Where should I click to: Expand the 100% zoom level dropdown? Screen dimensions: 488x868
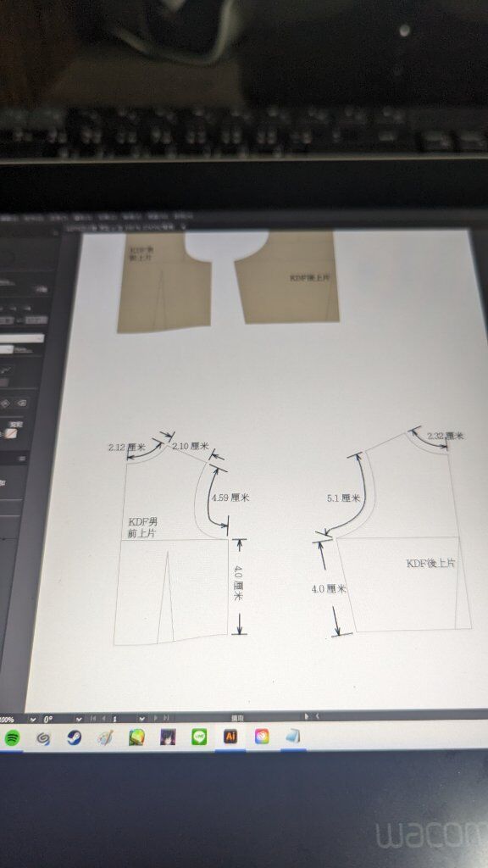33,720
